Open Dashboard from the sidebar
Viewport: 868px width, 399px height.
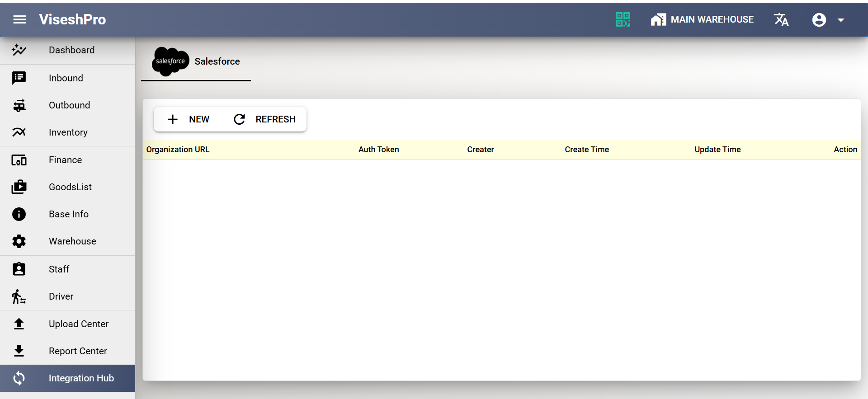[71, 50]
